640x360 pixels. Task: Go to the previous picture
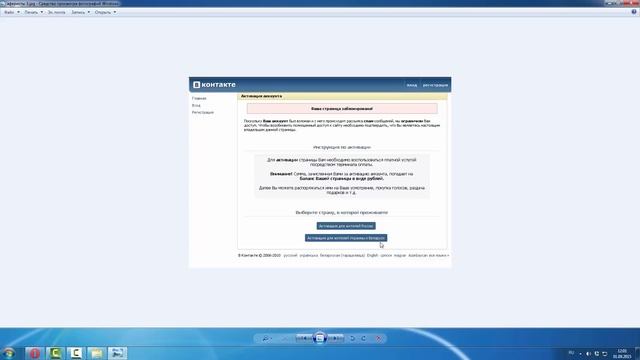[x=304, y=338]
